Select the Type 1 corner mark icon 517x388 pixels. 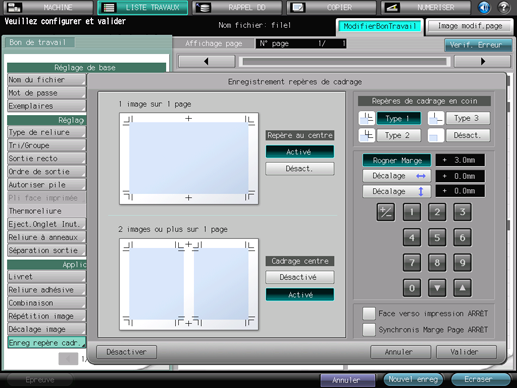tap(367, 118)
